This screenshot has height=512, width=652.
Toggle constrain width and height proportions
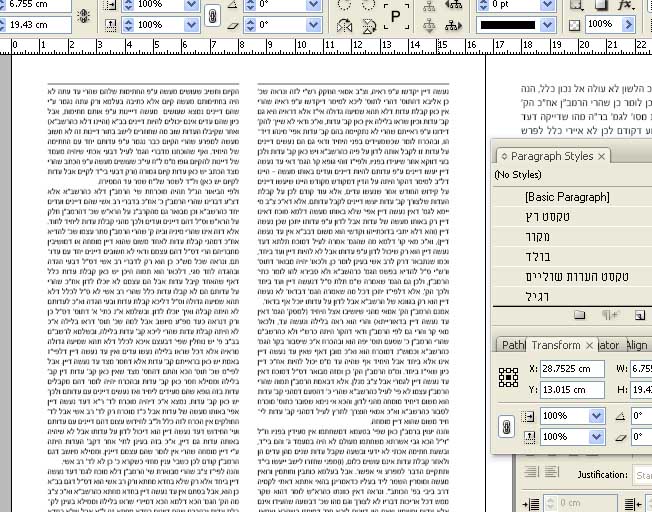[x=84, y=16]
